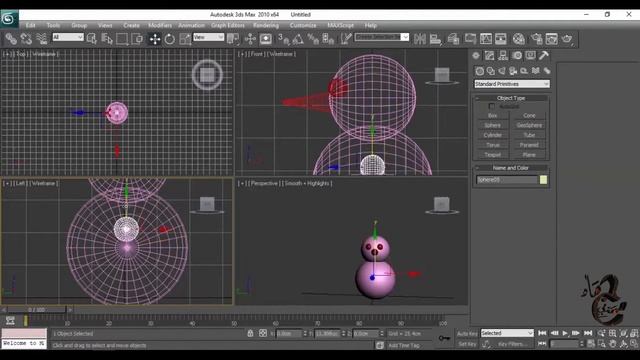Image resolution: width=640 pixels, height=360 pixels.
Task: Click the Sphere primitive button
Action: [x=493, y=125]
